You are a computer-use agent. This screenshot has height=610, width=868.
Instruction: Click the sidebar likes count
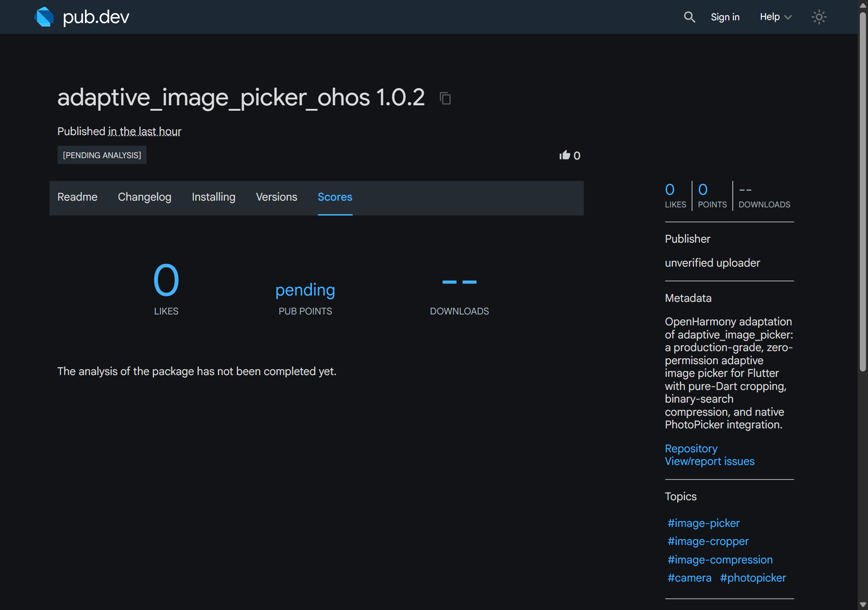[x=675, y=196]
